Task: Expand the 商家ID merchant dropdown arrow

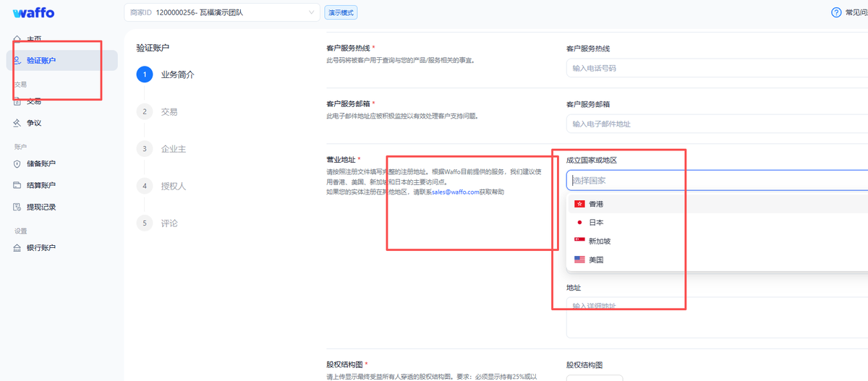Action: [x=312, y=12]
